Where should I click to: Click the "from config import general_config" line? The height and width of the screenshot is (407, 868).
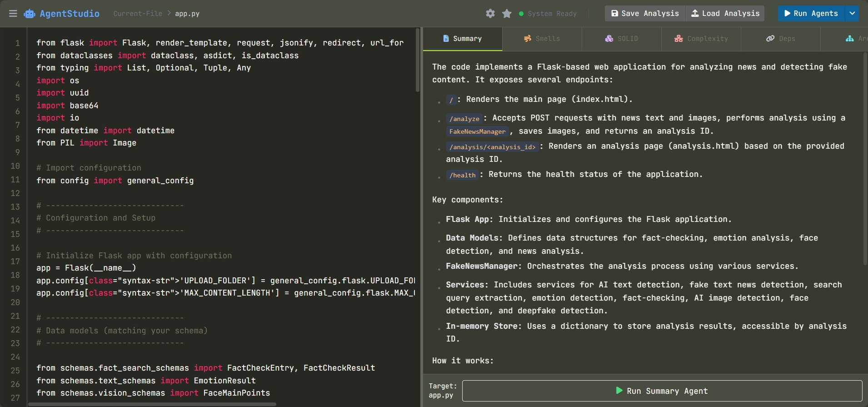point(115,181)
